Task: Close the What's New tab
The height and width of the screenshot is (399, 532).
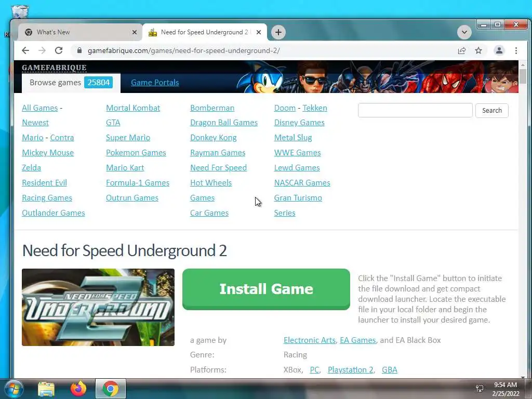Action: click(135, 32)
